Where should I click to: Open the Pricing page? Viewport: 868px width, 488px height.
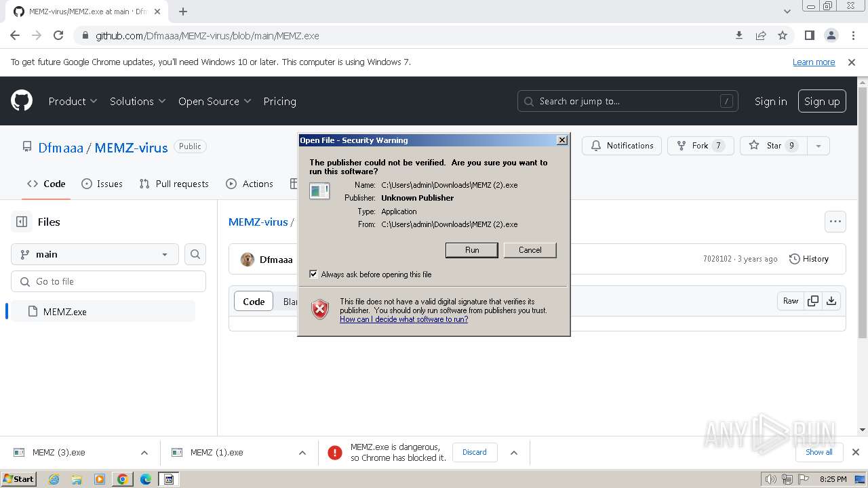(279, 101)
